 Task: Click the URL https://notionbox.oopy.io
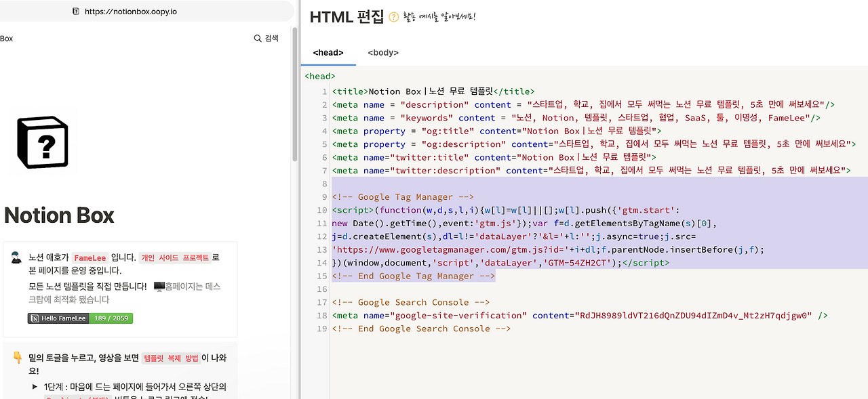click(131, 12)
